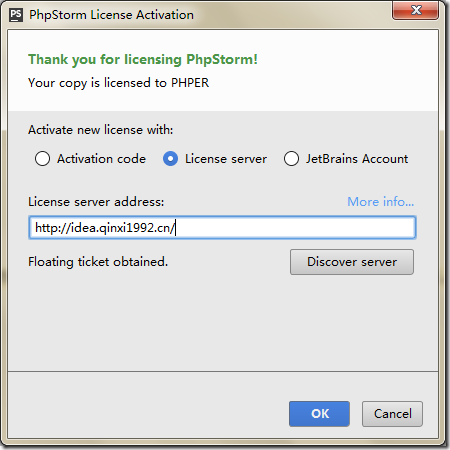Open the More info... link
Image resolution: width=450 pixels, height=450 pixels.
pyautogui.click(x=380, y=202)
